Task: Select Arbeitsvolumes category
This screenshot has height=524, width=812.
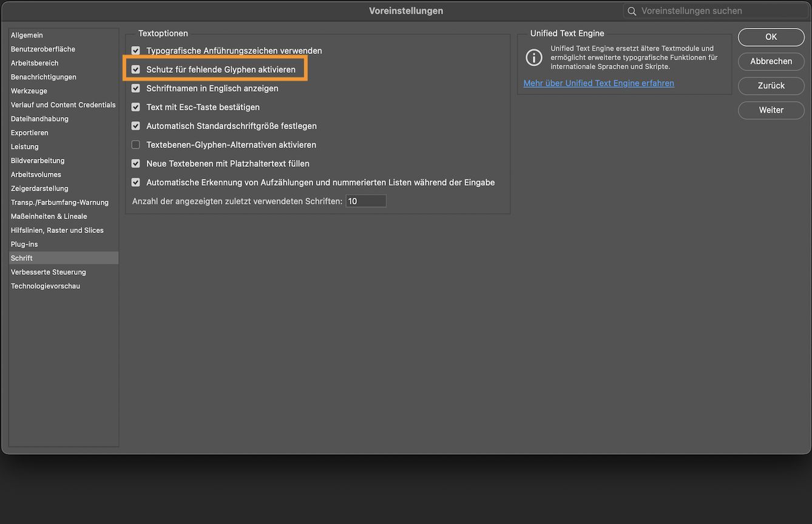Action: click(x=64, y=175)
